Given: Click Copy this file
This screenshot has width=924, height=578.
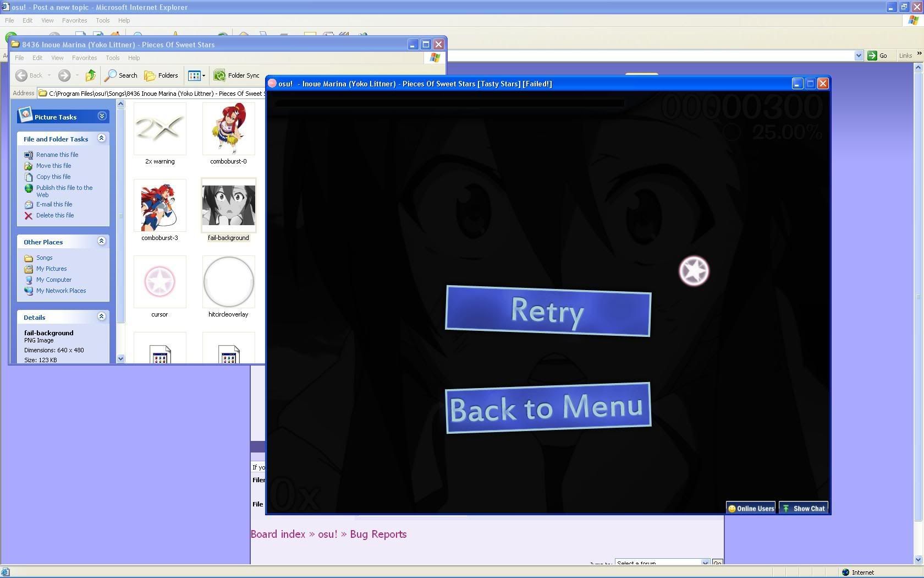Looking at the screenshot, I should coord(53,177).
